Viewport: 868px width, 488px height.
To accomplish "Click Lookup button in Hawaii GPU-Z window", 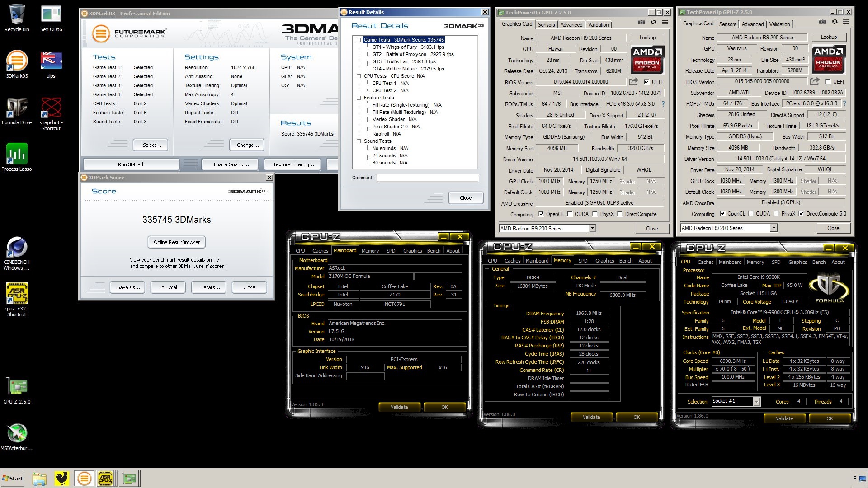I will pyautogui.click(x=647, y=38).
